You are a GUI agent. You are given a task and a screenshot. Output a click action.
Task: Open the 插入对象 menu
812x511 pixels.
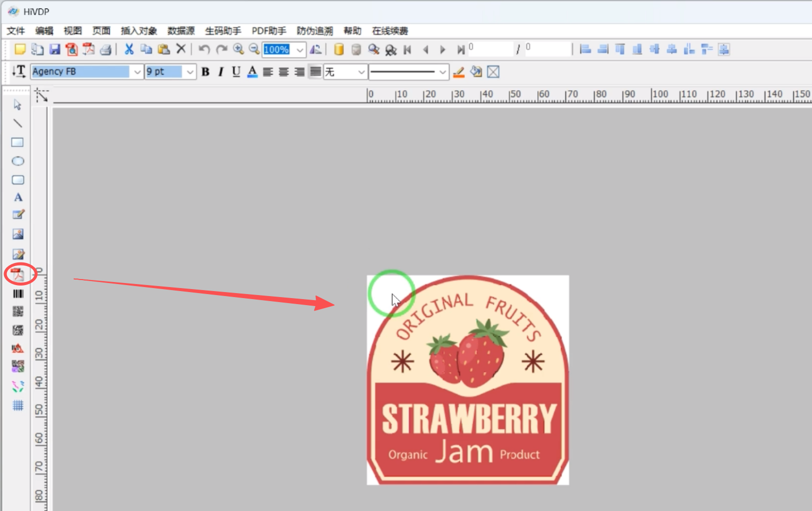coord(139,31)
